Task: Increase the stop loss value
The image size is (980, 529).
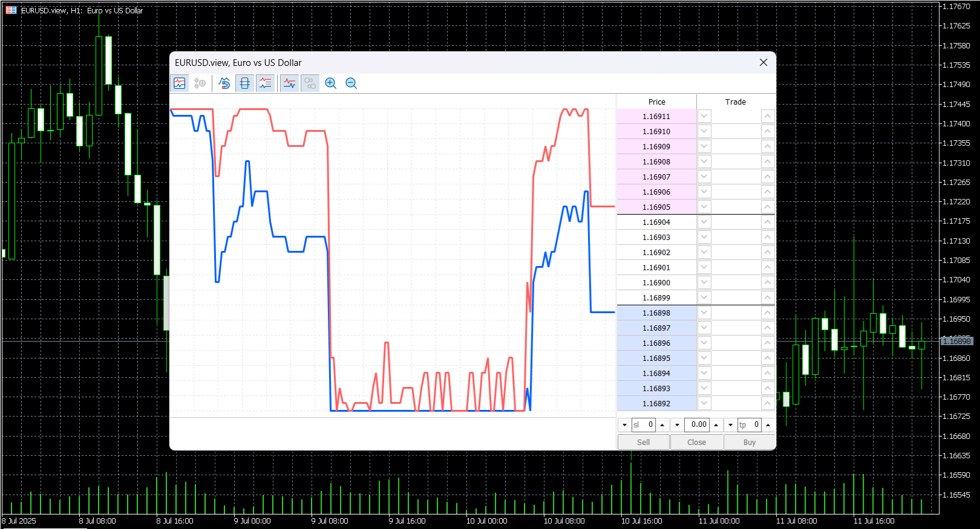Action: (662, 425)
